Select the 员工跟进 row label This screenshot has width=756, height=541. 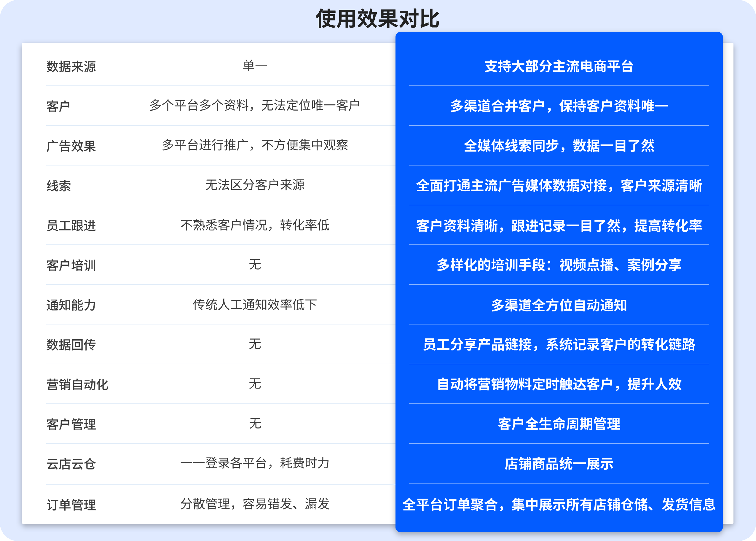tap(71, 225)
